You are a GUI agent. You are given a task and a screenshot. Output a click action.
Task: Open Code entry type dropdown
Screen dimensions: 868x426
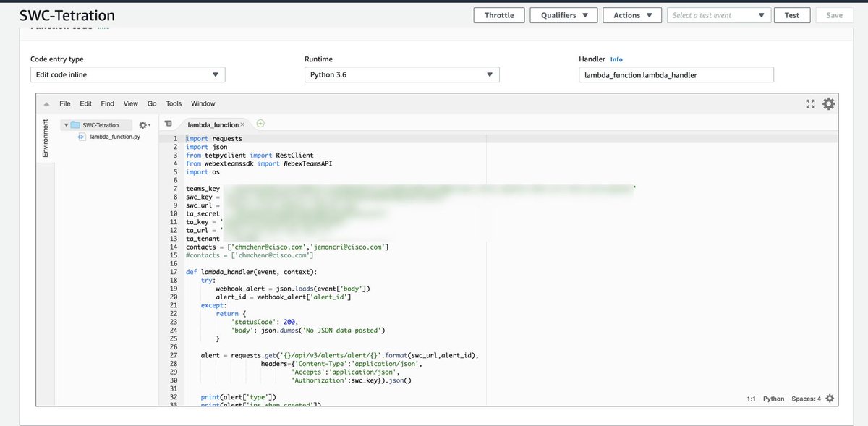(127, 74)
